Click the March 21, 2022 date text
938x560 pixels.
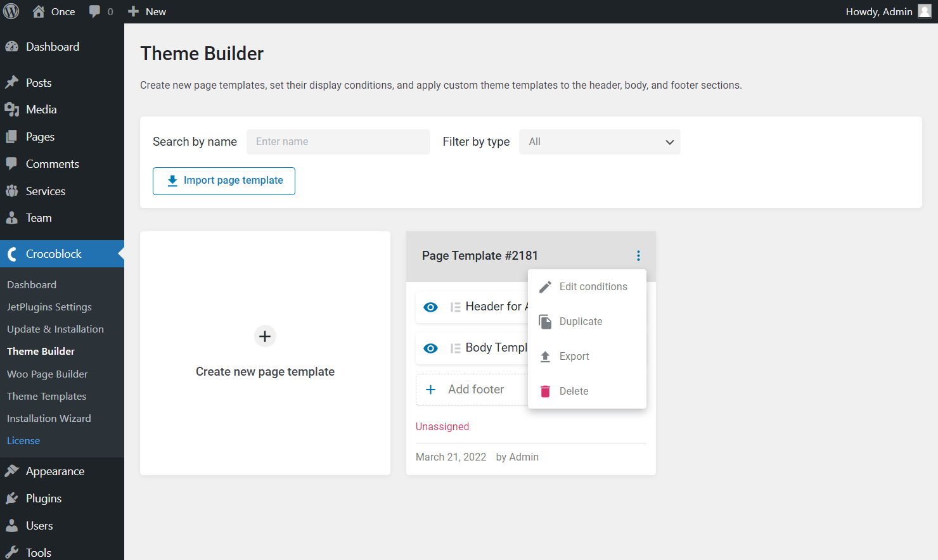click(x=451, y=457)
